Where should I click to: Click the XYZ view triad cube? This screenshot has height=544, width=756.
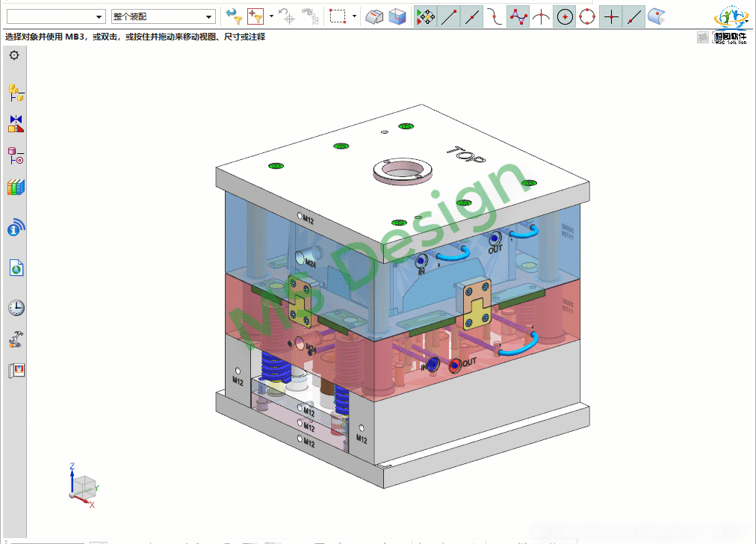point(83,486)
